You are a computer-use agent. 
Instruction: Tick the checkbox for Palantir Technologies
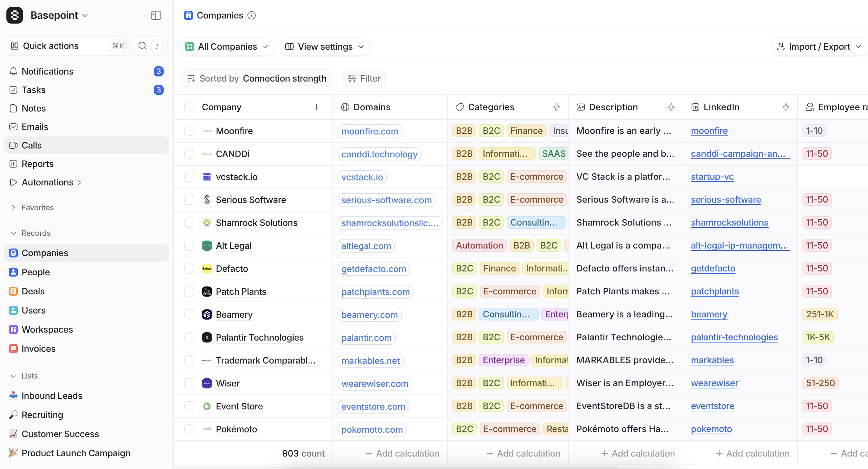(x=189, y=337)
